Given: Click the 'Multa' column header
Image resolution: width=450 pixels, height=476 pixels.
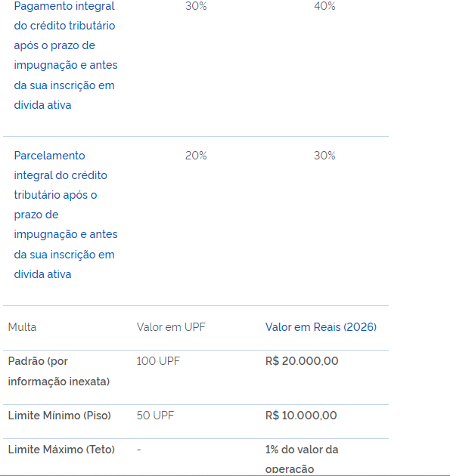Looking at the screenshot, I should (22, 327).
